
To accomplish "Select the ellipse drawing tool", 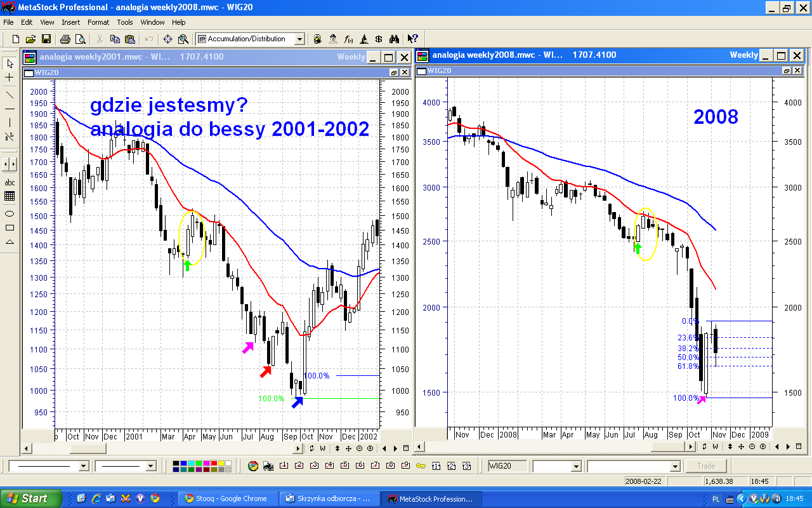I will [x=10, y=213].
